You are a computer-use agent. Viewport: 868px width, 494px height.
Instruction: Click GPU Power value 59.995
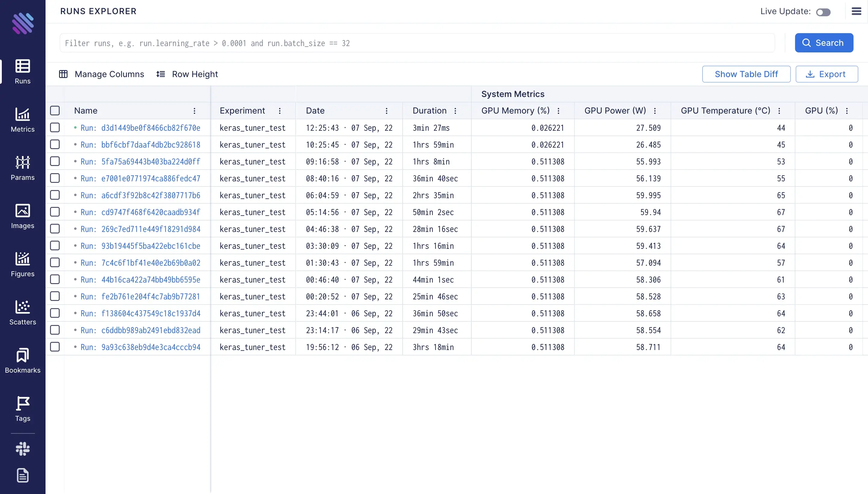[x=648, y=195]
